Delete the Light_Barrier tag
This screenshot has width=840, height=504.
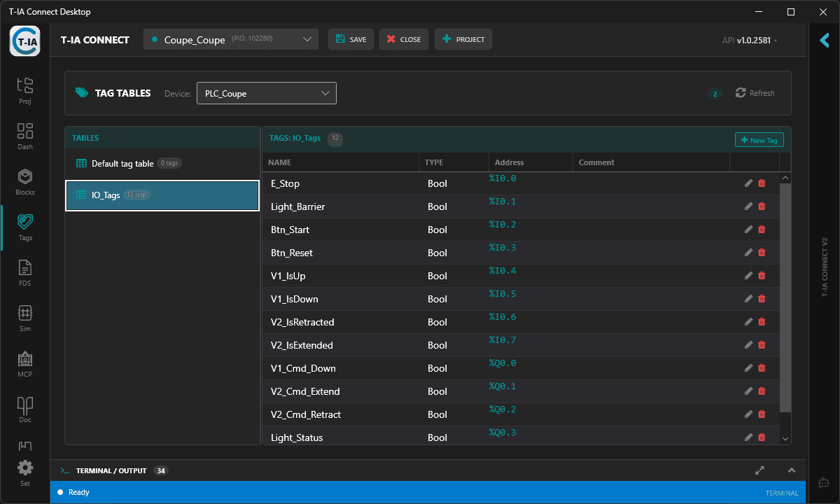762,206
